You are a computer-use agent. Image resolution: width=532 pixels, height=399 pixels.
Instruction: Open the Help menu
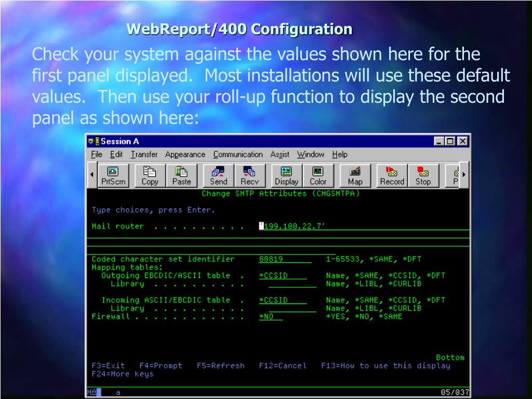[340, 155]
